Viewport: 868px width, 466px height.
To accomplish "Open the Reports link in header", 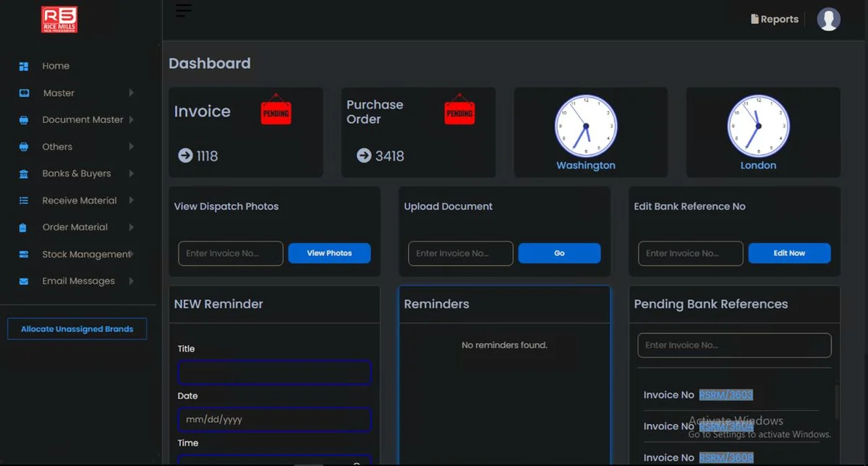I will pyautogui.click(x=775, y=20).
